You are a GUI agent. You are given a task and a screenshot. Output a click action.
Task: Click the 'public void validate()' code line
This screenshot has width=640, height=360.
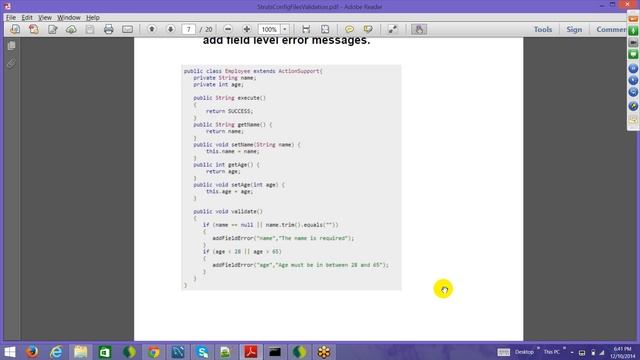(x=228, y=211)
